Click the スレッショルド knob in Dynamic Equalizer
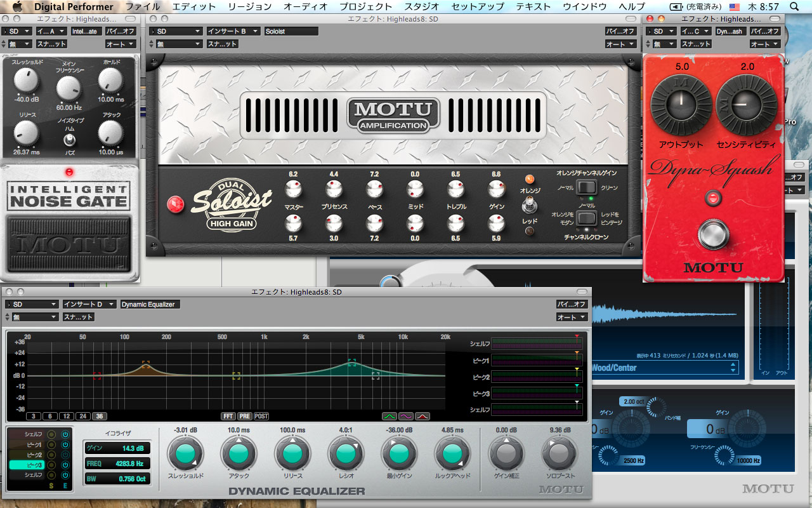The height and width of the screenshot is (508, 812). 185,453
